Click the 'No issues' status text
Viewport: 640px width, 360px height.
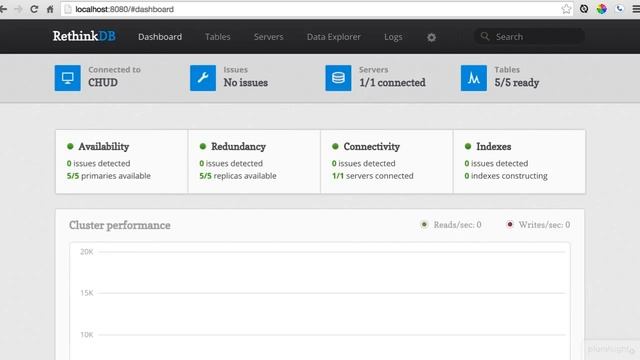[x=246, y=82]
